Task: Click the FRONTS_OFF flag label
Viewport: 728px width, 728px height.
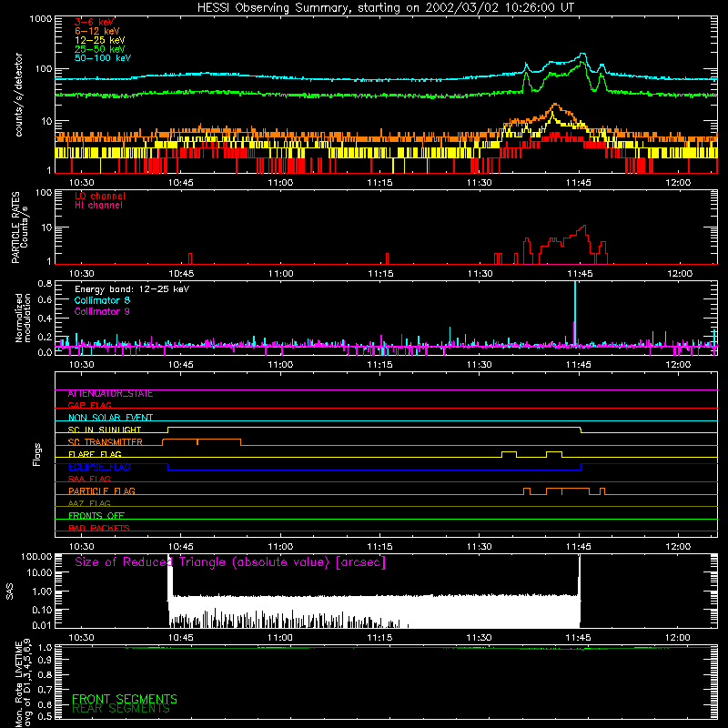Action: pyautogui.click(x=96, y=516)
